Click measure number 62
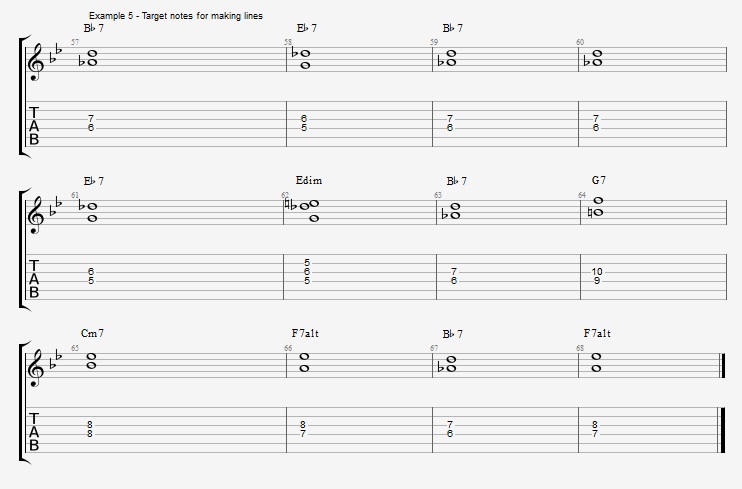Viewport: 742px width, 489px height. [286, 195]
